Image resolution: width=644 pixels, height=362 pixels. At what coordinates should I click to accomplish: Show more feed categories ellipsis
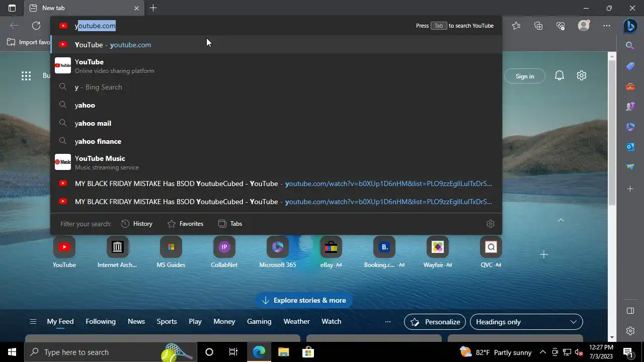(x=387, y=322)
